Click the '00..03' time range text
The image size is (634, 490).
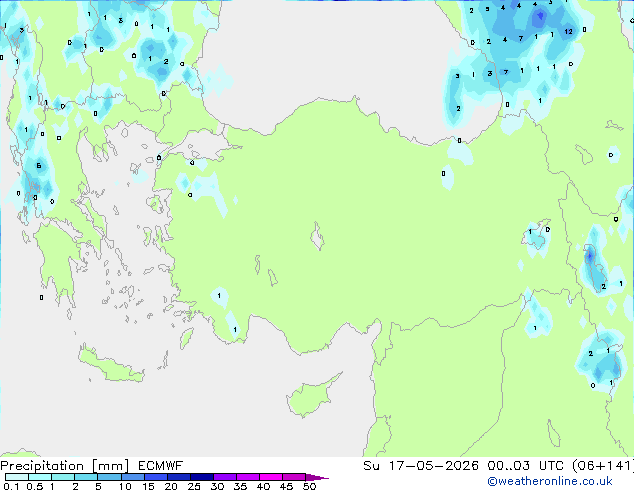coord(508,466)
